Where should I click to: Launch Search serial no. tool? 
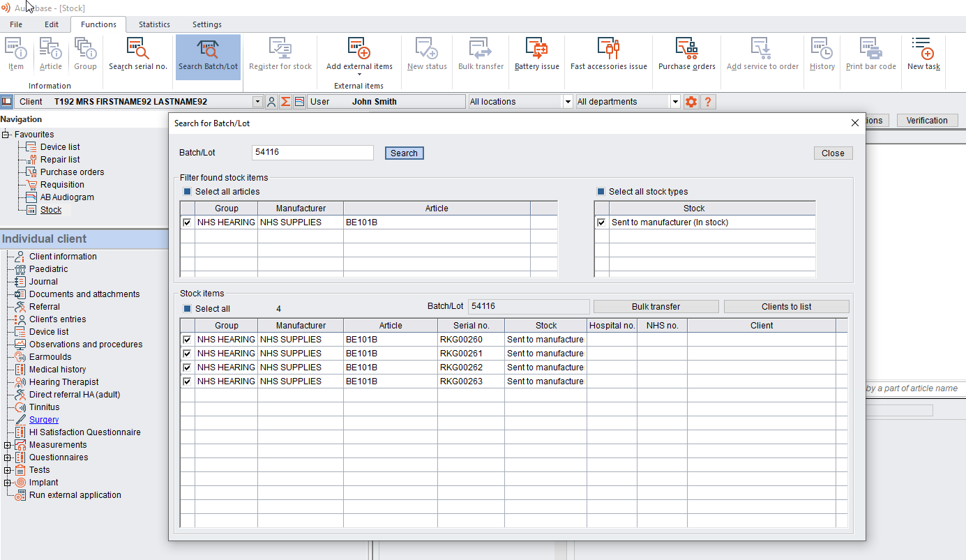tap(138, 54)
